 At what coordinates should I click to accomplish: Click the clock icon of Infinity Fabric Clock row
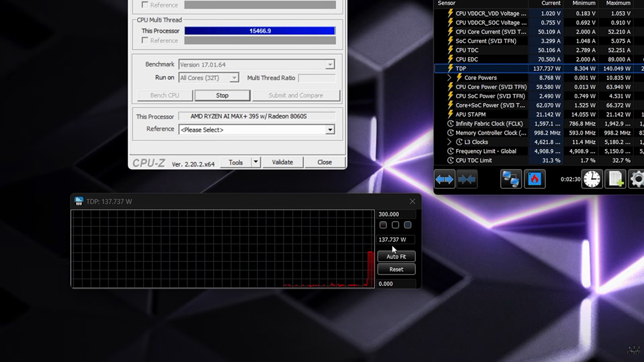point(451,123)
